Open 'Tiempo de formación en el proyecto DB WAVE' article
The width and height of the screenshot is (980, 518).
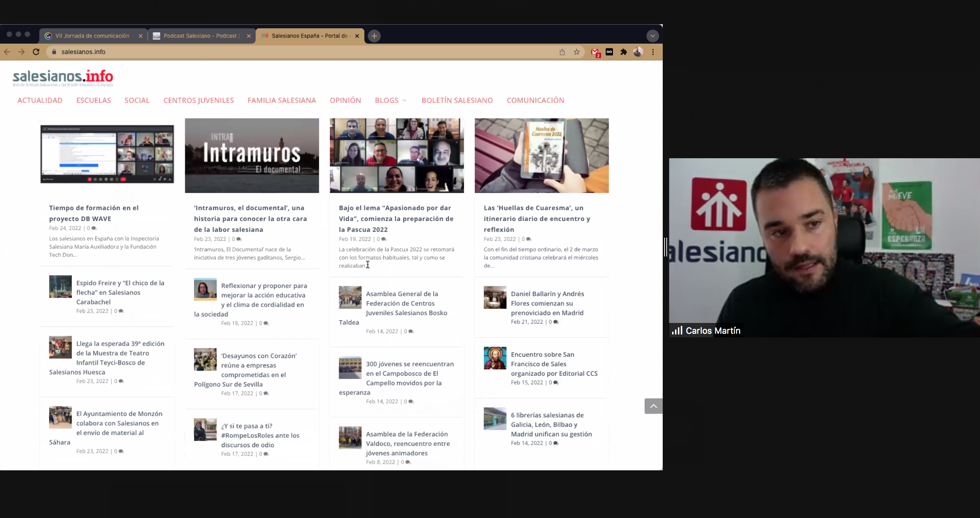pyautogui.click(x=94, y=213)
